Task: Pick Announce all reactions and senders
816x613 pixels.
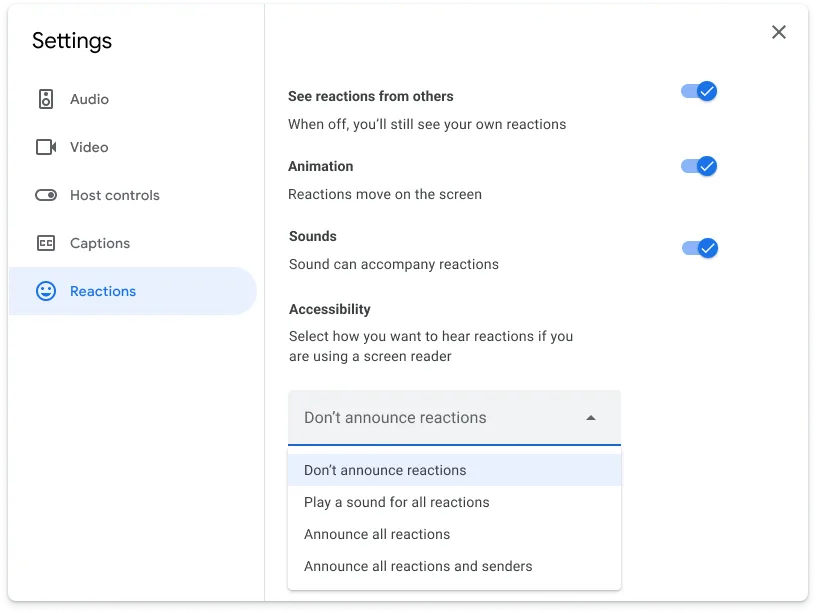Action: tap(418, 566)
